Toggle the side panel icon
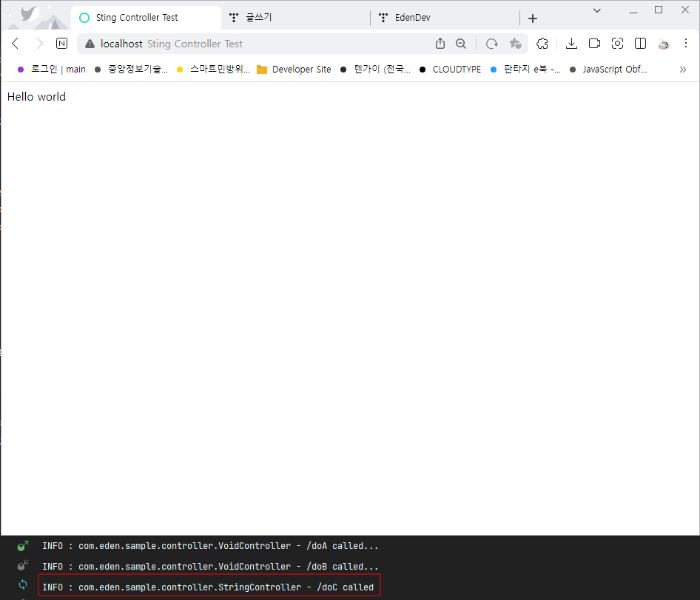 point(640,44)
